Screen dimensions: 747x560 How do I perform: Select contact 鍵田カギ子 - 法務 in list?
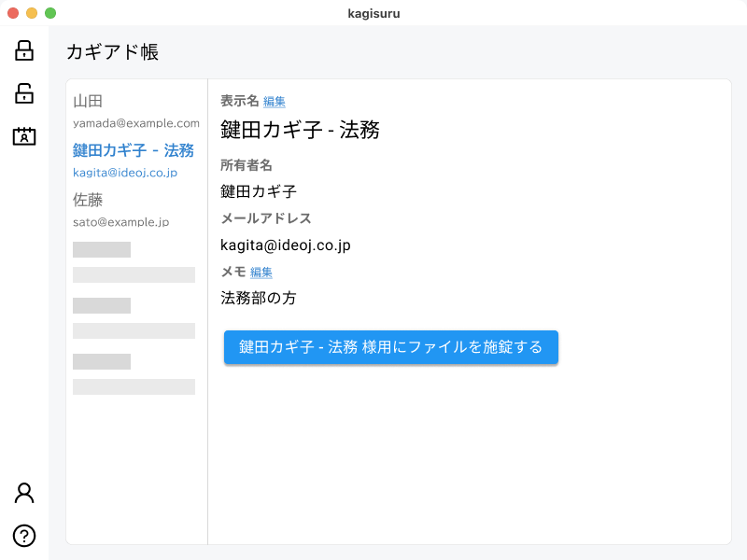pos(134,150)
